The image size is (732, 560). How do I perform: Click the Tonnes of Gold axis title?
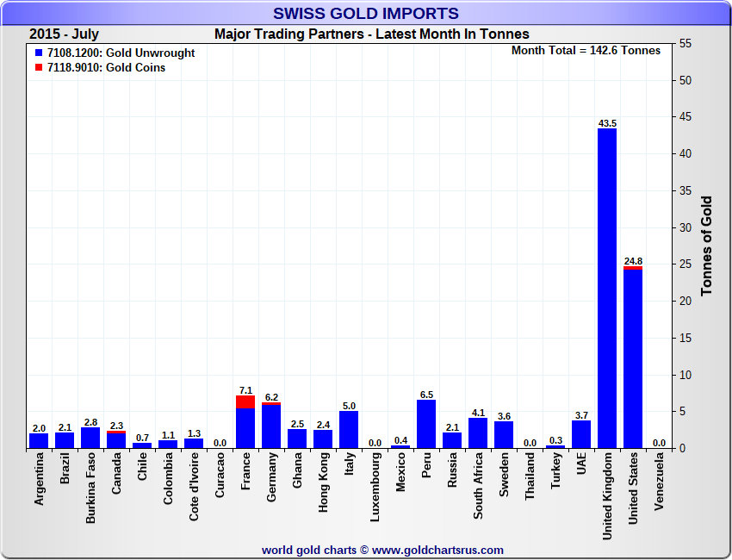tap(706, 246)
